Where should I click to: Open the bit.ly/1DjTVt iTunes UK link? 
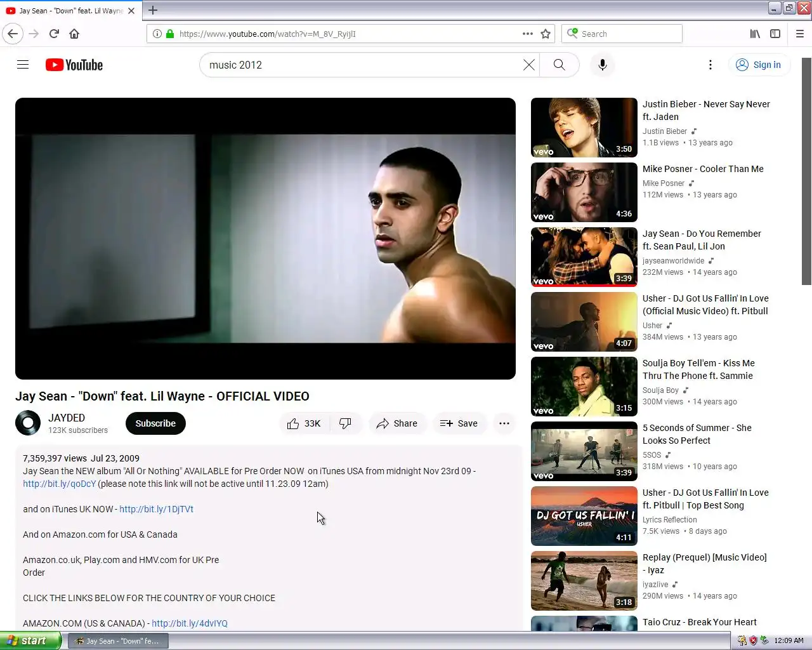point(156,509)
